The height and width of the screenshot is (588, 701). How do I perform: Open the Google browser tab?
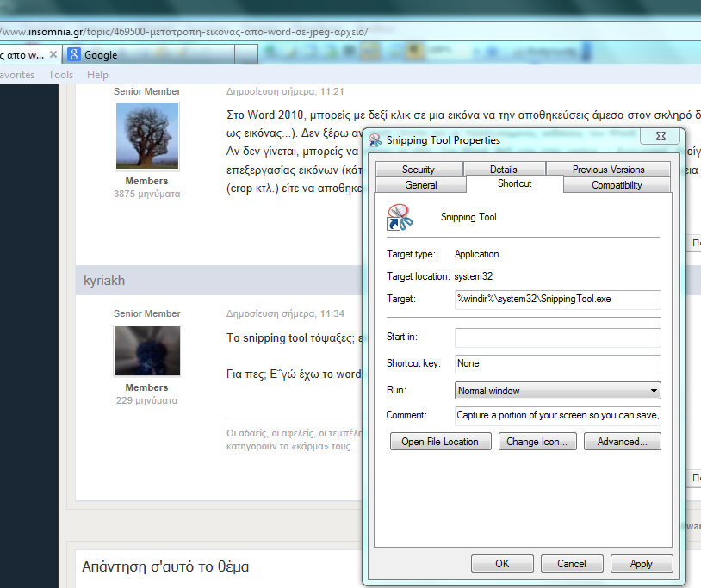148,54
